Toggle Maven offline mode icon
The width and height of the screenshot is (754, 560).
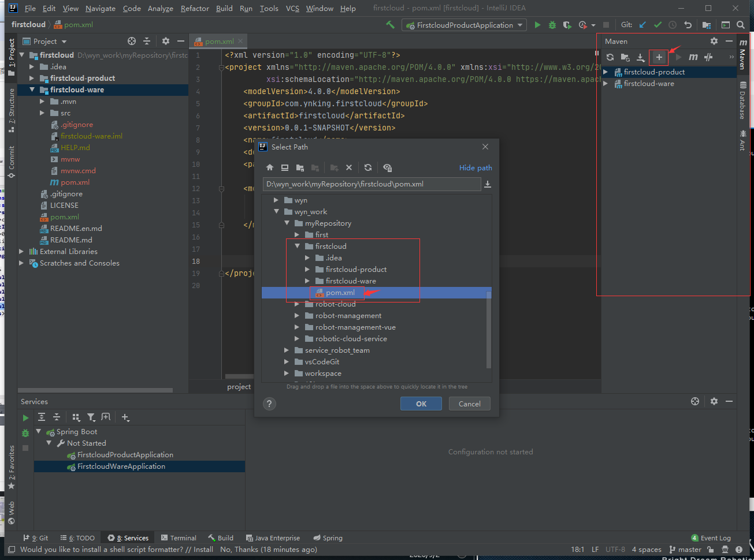(x=709, y=57)
